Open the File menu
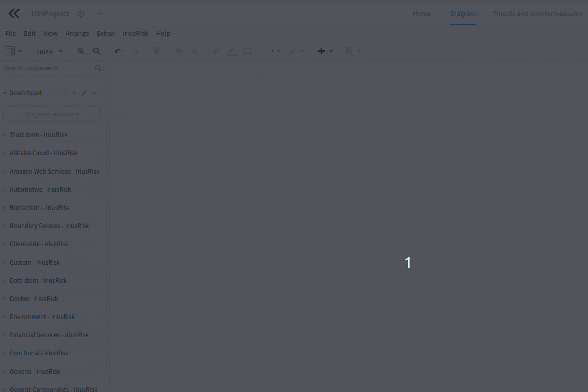 point(10,34)
